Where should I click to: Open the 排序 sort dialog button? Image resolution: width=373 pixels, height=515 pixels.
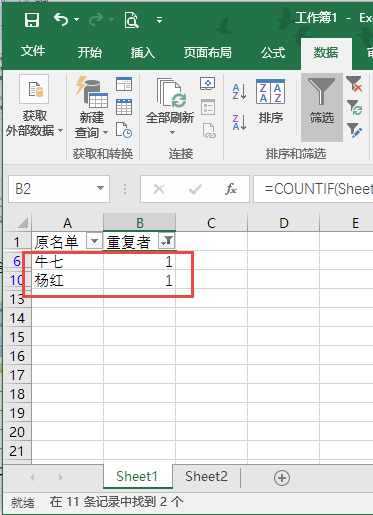(x=271, y=102)
